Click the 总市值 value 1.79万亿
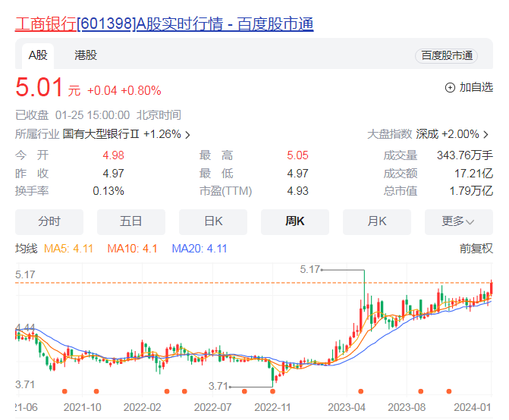 pyautogui.click(x=471, y=191)
